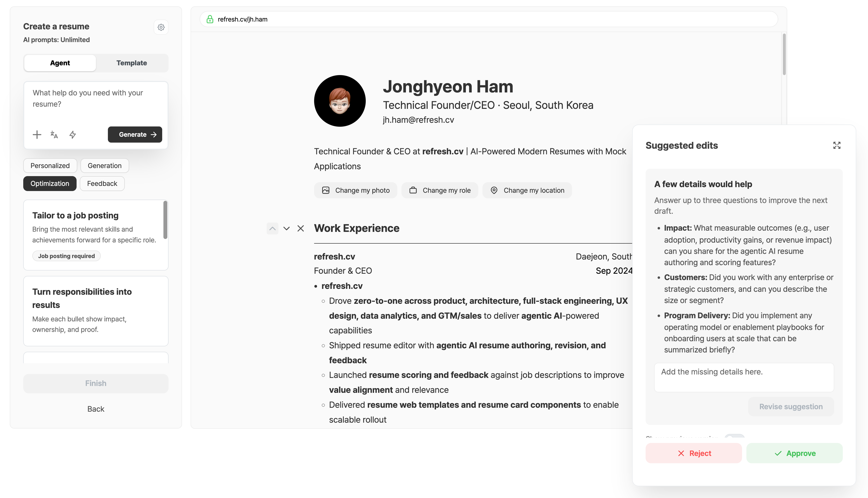Viewport: 868px width, 498px height.
Task: Click the optimization list scrollbar
Action: tap(166, 220)
